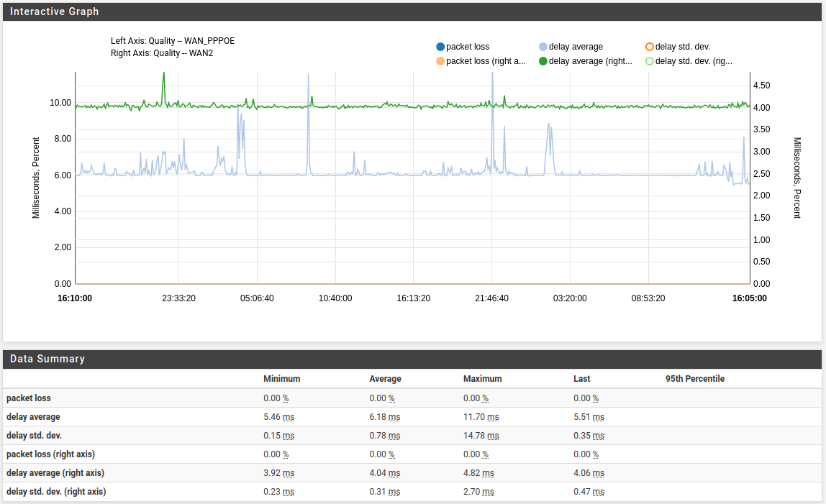The width and height of the screenshot is (826, 504).
Task: Click the 4.06 ms last value
Action: pyautogui.click(x=589, y=474)
